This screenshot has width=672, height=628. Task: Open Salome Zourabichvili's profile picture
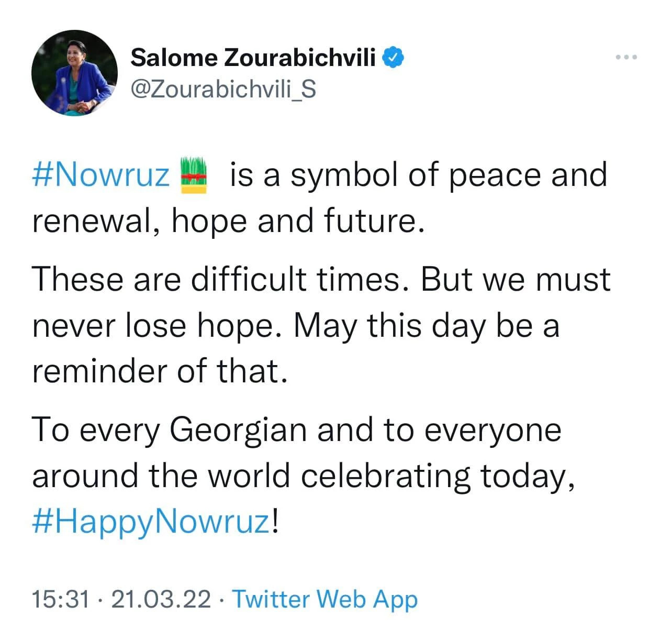tap(74, 73)
